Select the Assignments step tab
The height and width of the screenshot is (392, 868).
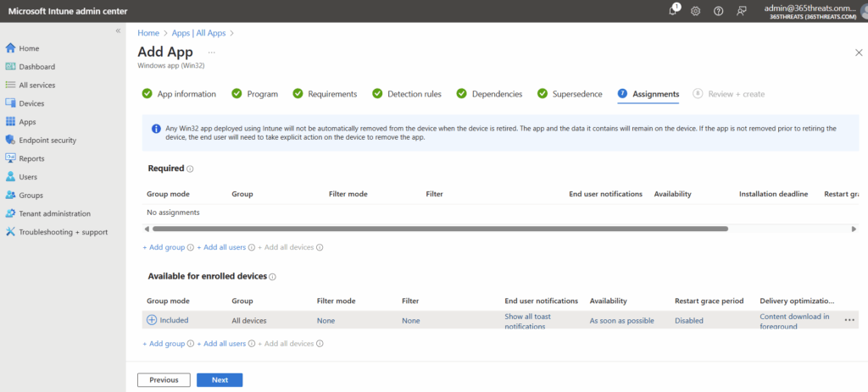[648, 94]
